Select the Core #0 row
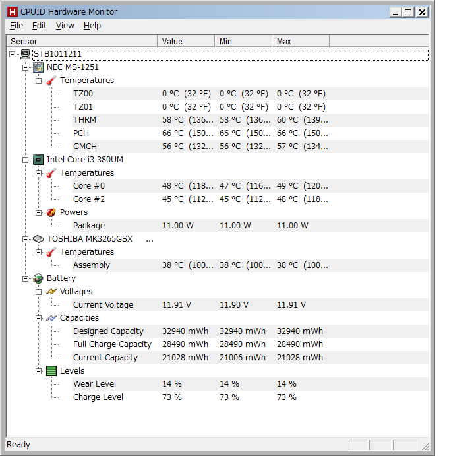 click(x=250, y=186)
